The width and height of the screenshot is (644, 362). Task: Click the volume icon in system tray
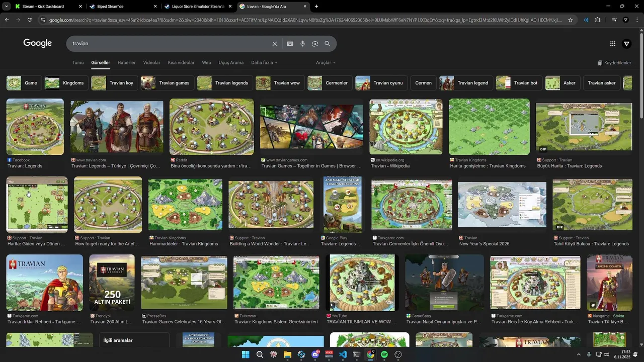pyautogui.click(x=606, y=354)
